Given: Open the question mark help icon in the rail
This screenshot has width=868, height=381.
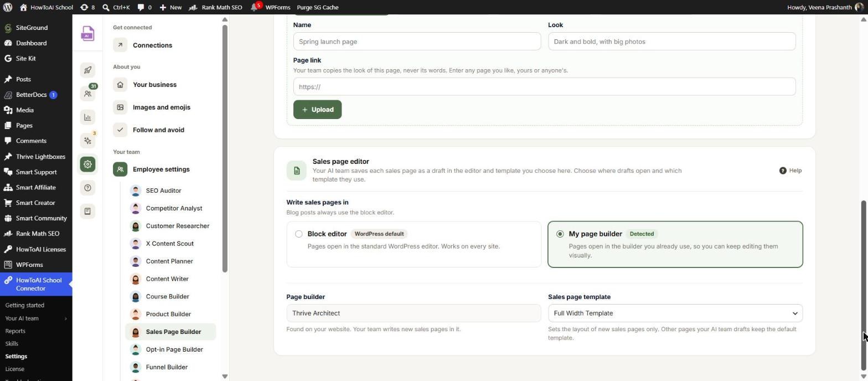Looking at the screenshot, I should [87, 188].
